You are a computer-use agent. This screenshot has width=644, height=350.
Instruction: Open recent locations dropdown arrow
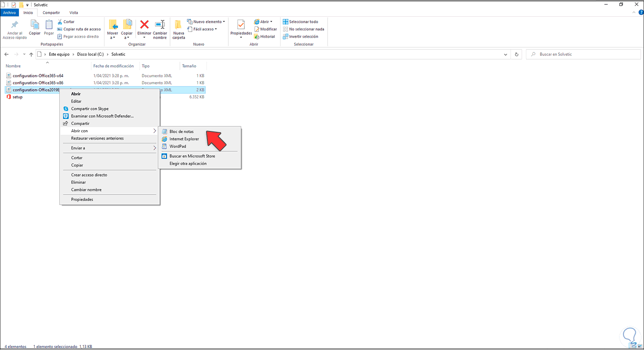[24, 55]
